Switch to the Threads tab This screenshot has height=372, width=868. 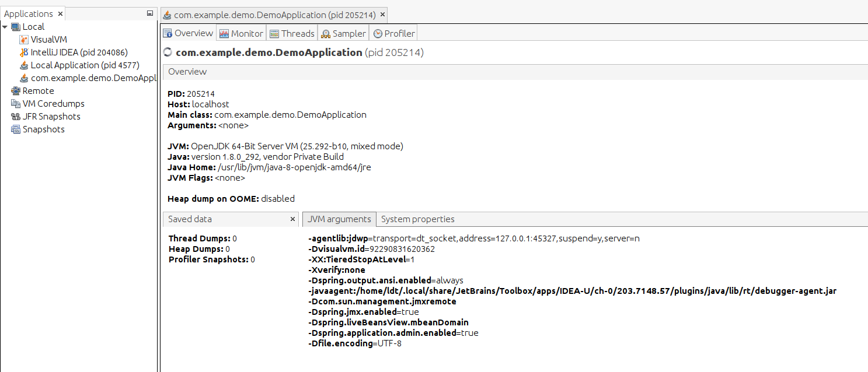point(292,33)
